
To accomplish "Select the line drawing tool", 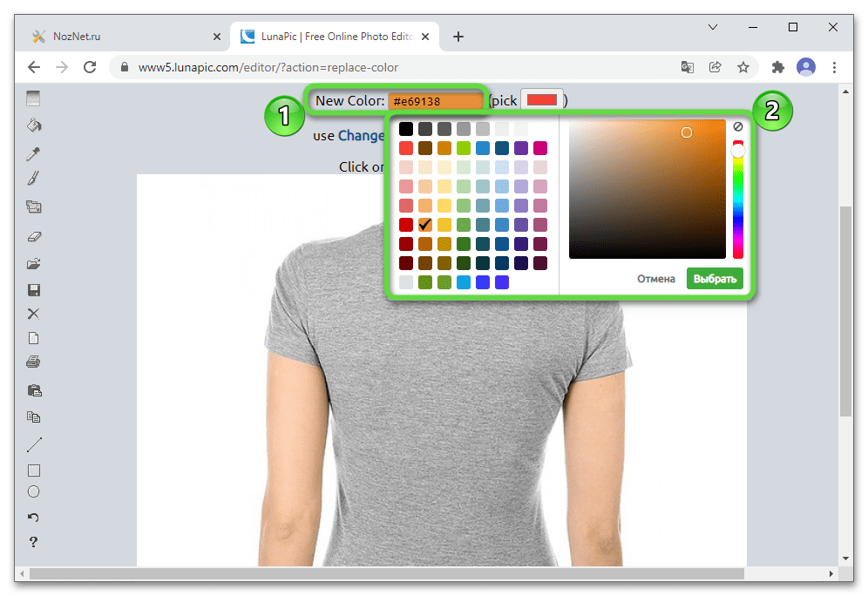I will coord(34,445).
